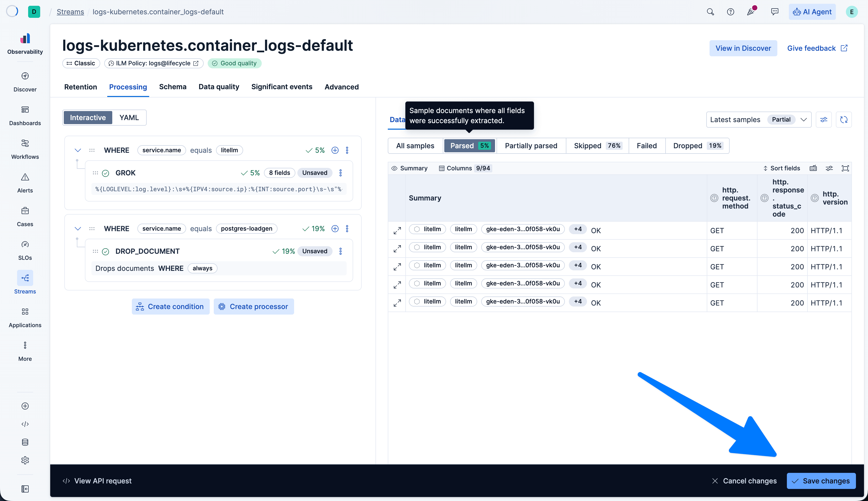The height and width of the screenshot is (501, 868).
Task: Open sample display preferences with the sliders icon
Action: (x=824, y=119)
